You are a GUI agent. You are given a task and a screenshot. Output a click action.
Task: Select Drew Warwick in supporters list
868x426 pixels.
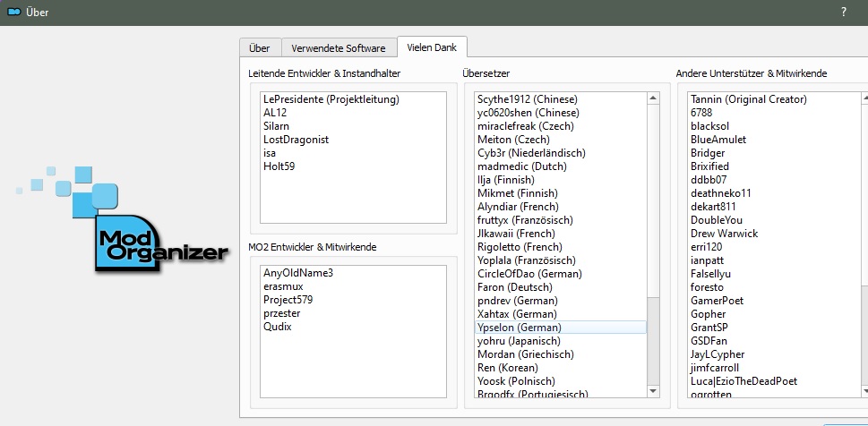[724, 234]
